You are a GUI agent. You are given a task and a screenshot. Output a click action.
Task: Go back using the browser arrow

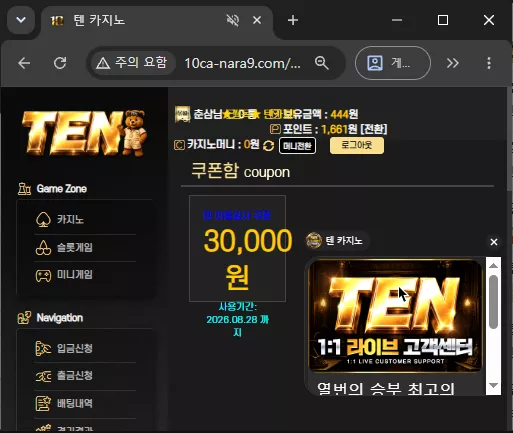coord(24,63)
